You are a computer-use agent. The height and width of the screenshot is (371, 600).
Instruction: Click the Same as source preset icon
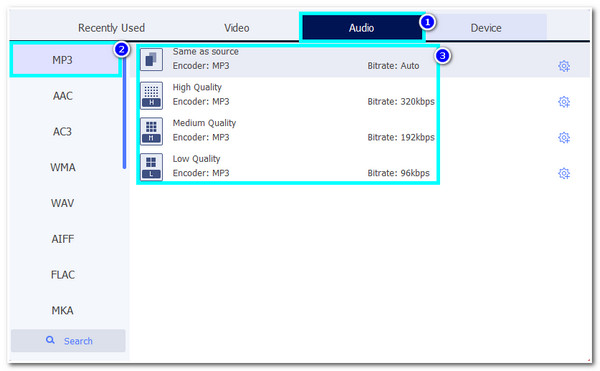tap(152, 60)
